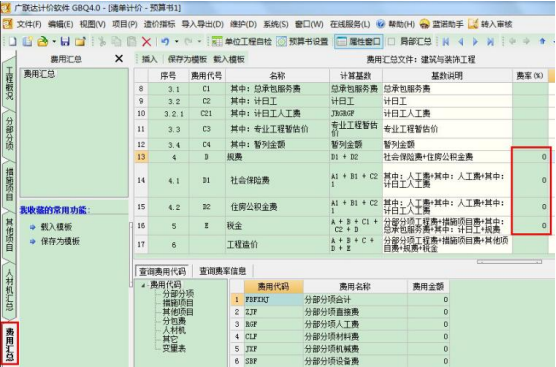Select 分包费 node in 费用代码 tree
Screen dimensions: 556x367
tap(174, 321)
